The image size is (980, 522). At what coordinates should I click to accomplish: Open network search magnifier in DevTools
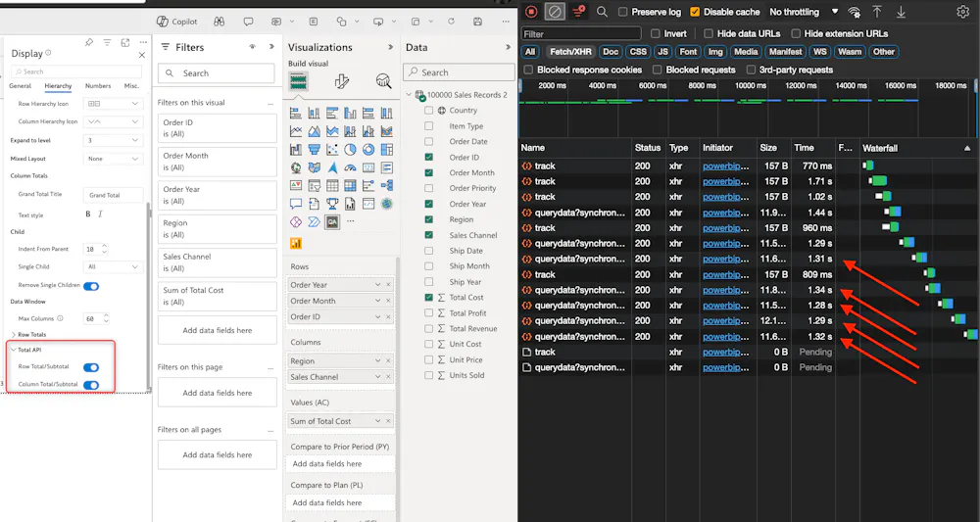602,11
